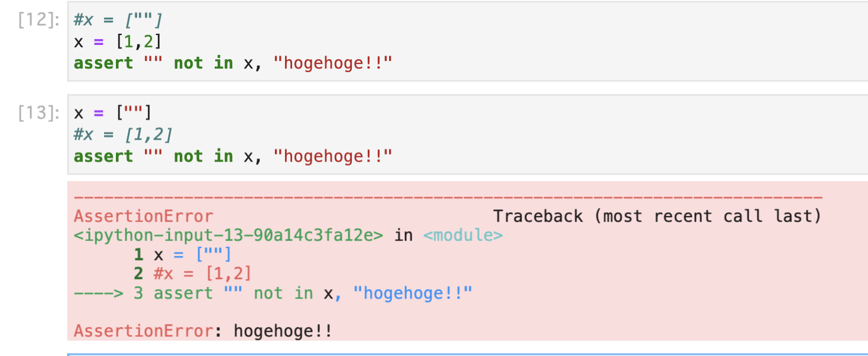The height and width of the screenshot is (356, 868).
Task: Click the "hogehoge!!" string in cell 13
Action: coord(333,157)
